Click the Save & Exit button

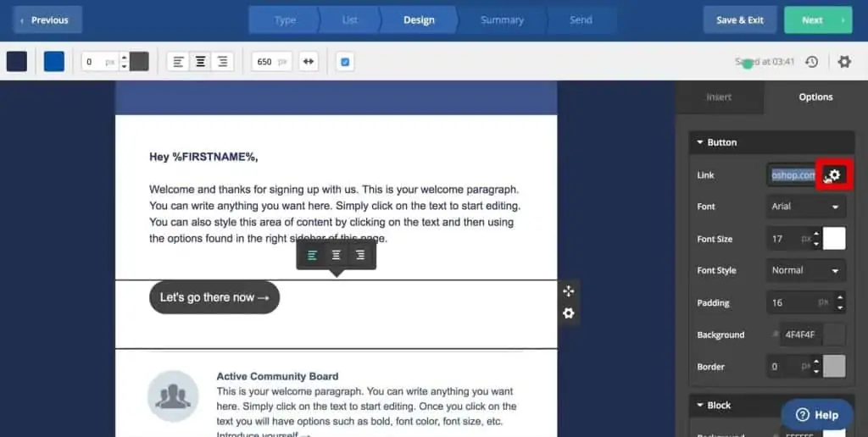point(739,19)
